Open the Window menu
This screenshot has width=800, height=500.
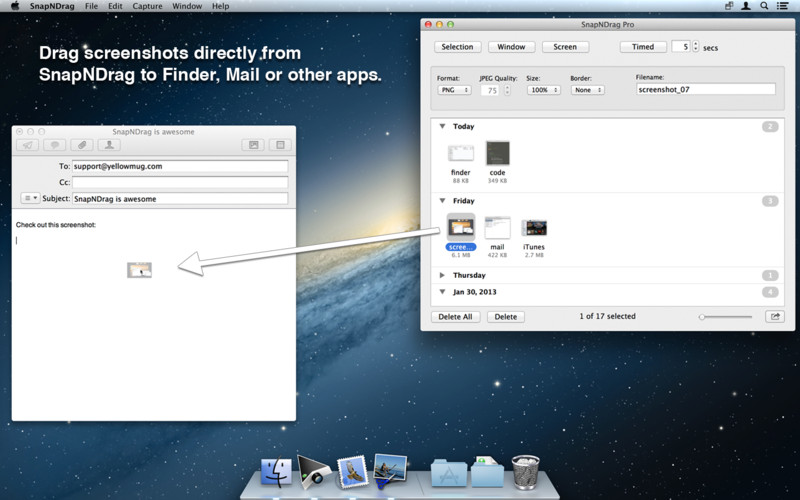187,6
